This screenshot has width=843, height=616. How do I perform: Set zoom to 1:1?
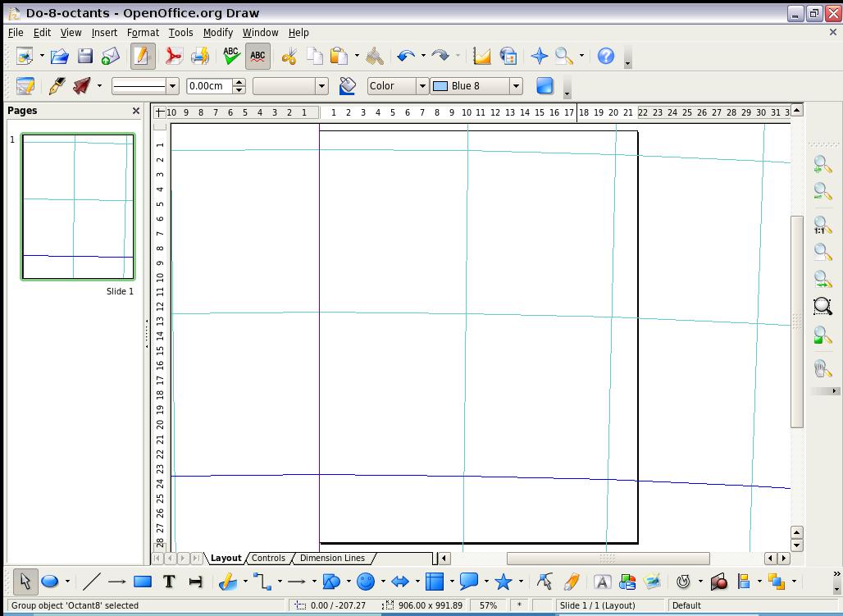(x=822, y=225)
